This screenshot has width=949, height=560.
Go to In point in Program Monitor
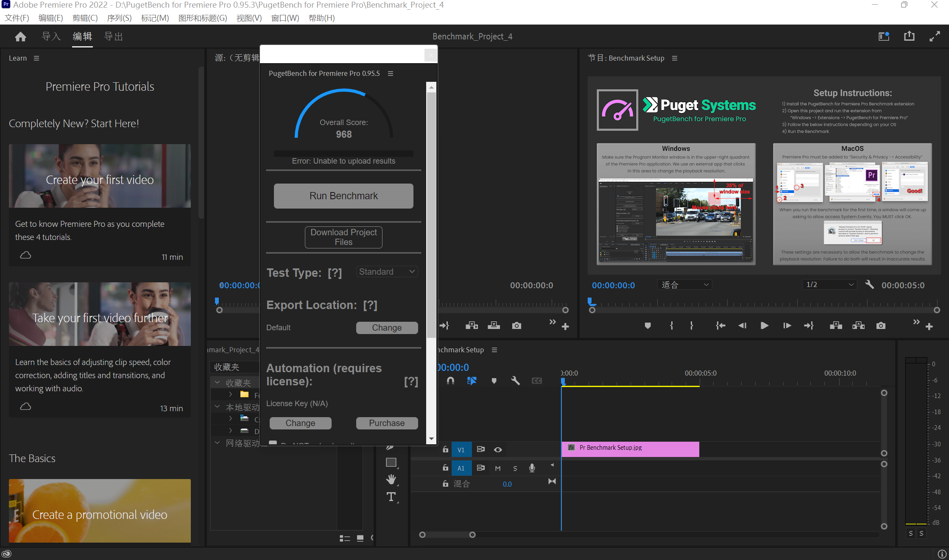tap(720, 326)
